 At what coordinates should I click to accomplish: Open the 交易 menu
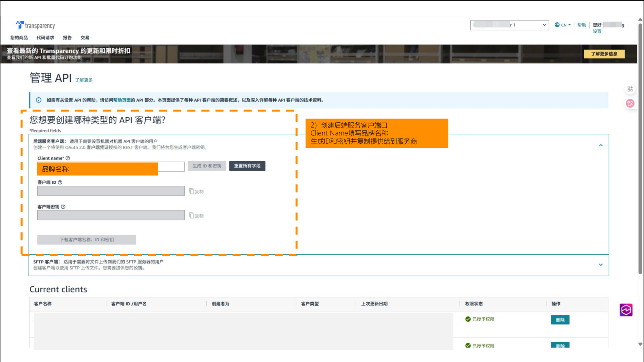[85, 38]
